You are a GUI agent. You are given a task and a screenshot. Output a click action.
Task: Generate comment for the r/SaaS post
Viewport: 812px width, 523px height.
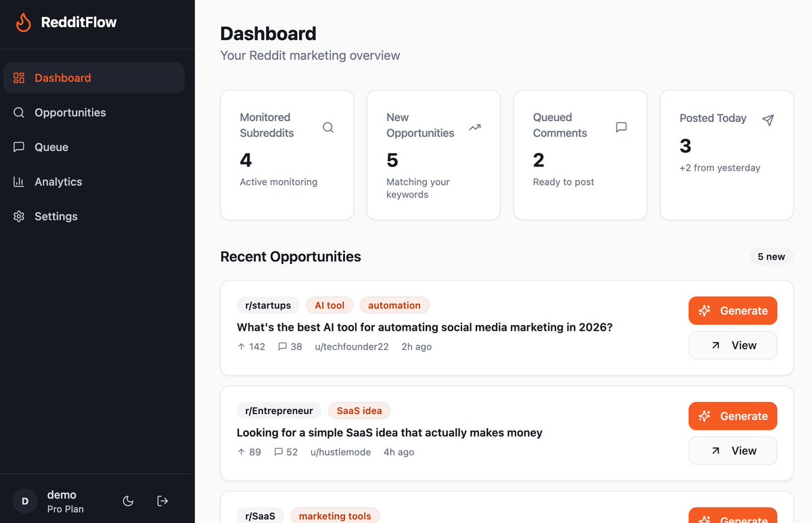733,516
